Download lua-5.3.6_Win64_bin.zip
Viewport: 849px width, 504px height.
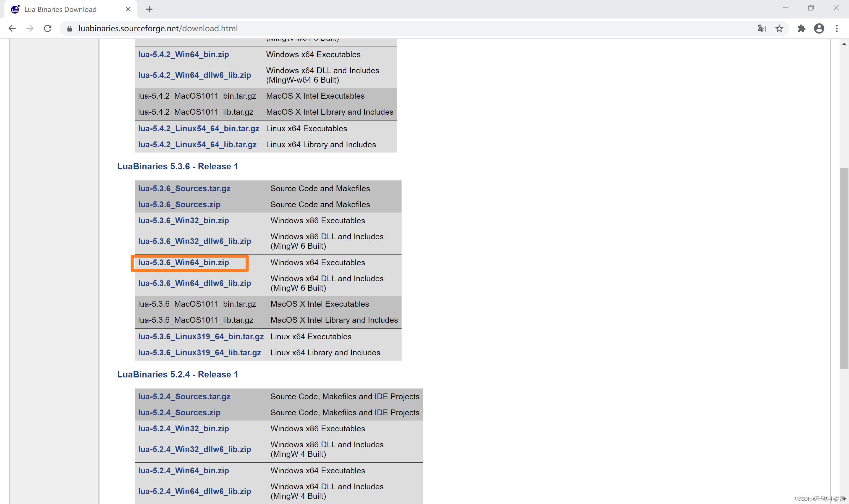[x=184, y=262]
